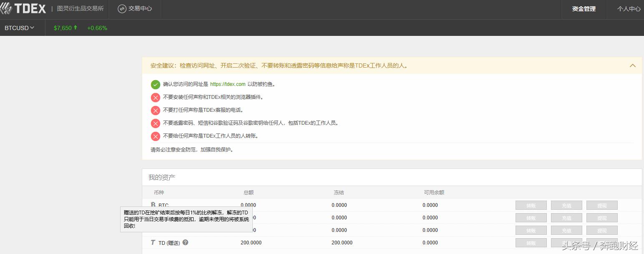
Task: Click red X icon beside the browser plugin warning
Action: coord(155,97)
